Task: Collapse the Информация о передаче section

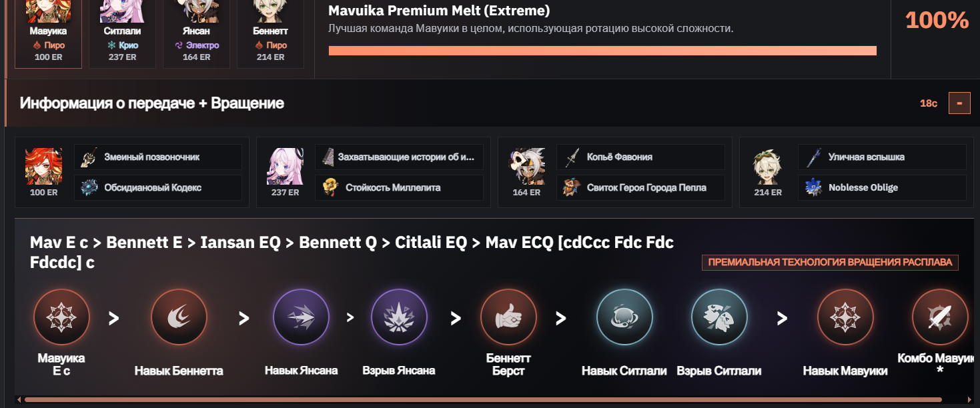Action: click(x=959, y=103)
